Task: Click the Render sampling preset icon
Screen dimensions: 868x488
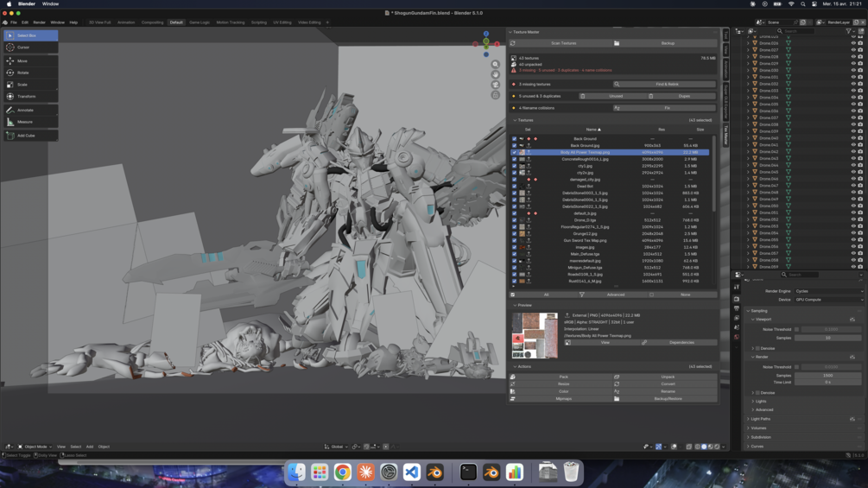Action: click(x=852, y=357)
